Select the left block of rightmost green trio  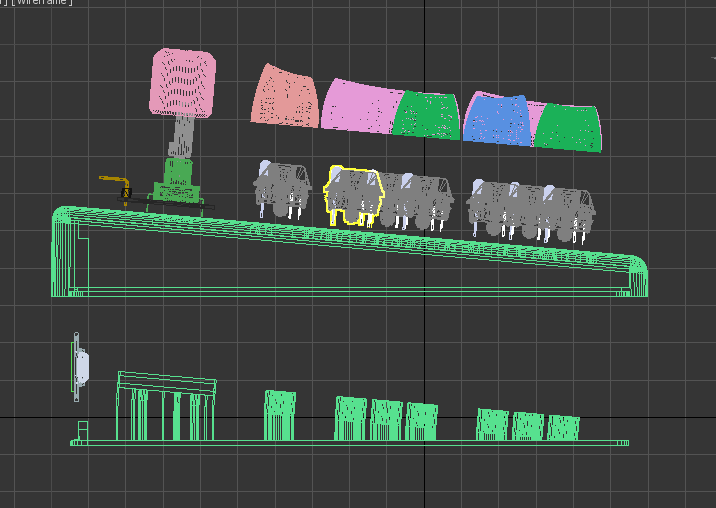(492, 424)
